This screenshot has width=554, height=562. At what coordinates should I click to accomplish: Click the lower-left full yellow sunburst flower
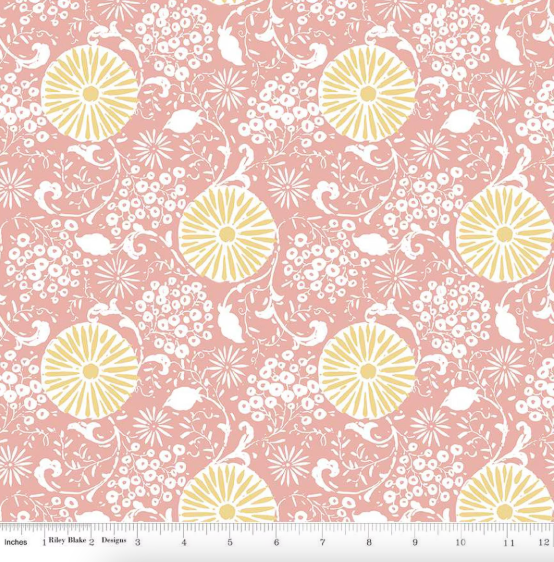click(x=90, y=371)
